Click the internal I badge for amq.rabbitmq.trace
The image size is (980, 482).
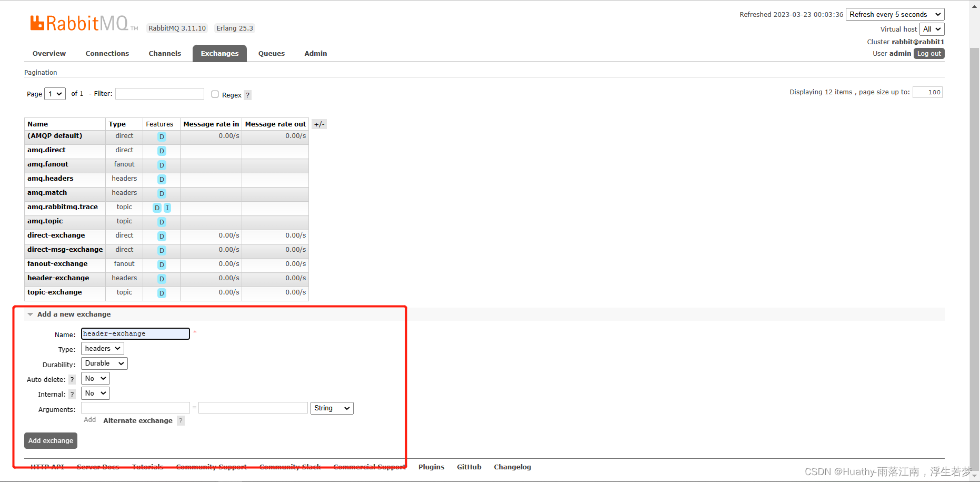point(167,208)
